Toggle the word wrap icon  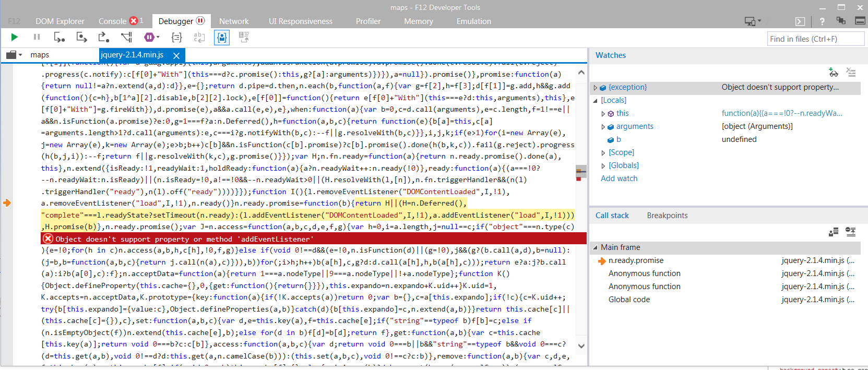coord(199,37)
